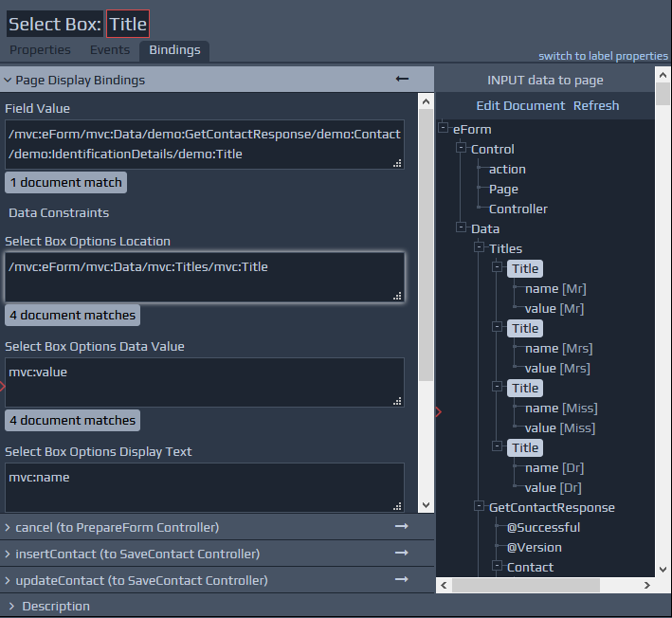Collapse the Contact tree node
Viewport: 672px width, 618px height.
point(498,566)
